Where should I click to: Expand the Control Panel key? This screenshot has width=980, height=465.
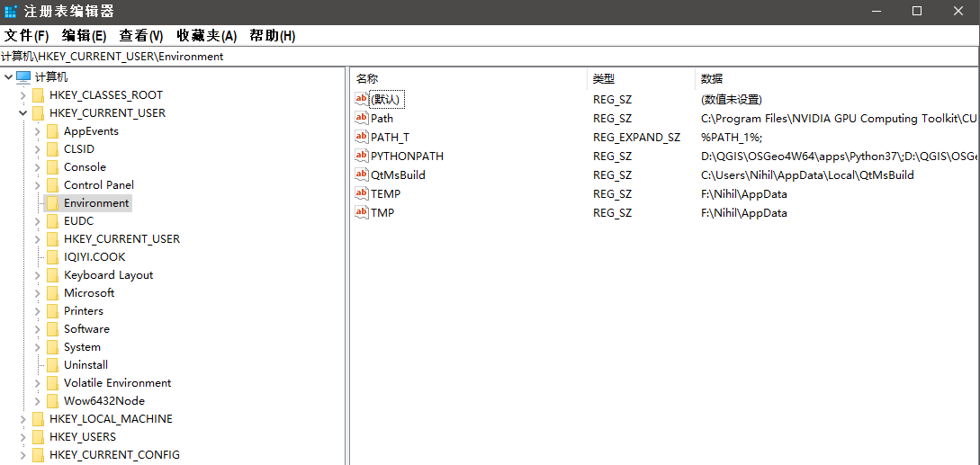[37, 185]
